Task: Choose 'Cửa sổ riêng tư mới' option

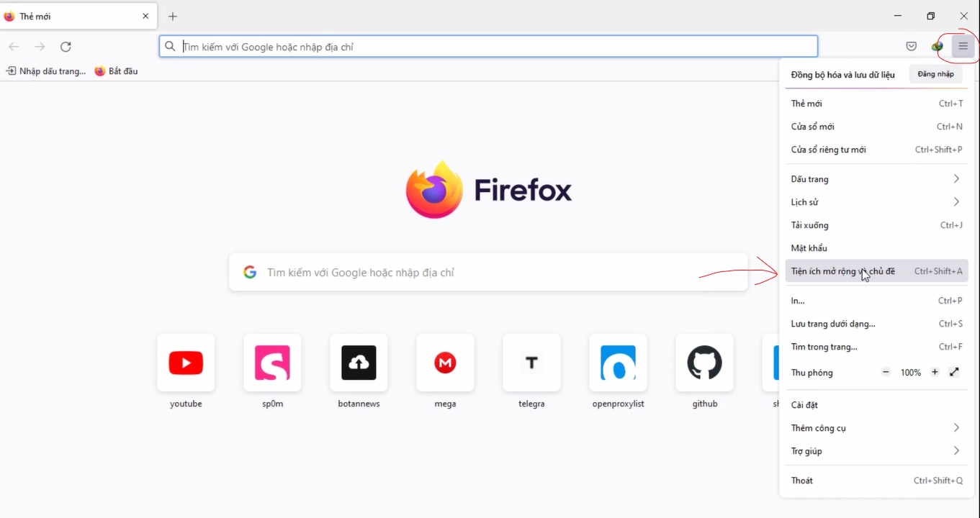Action: tap(876, 150)
